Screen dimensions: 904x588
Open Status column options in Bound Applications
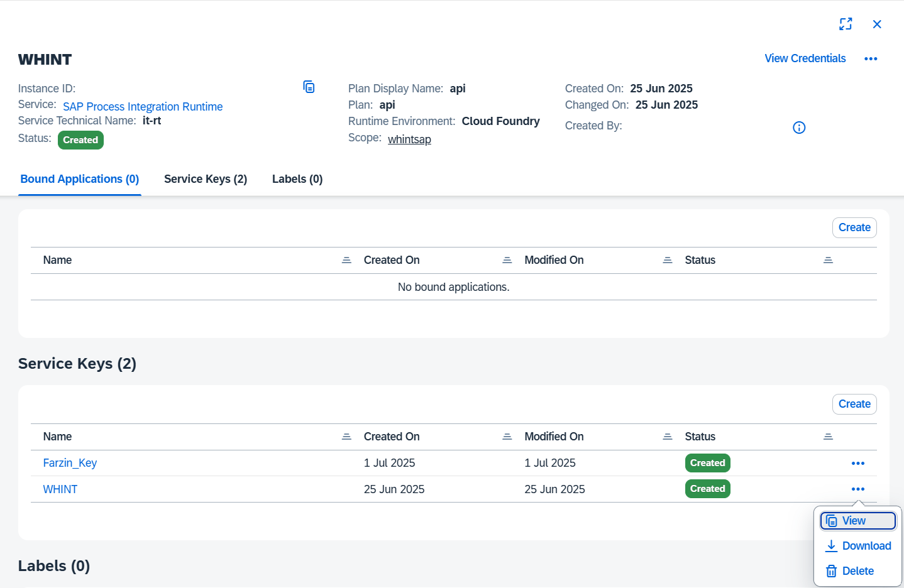828,260
